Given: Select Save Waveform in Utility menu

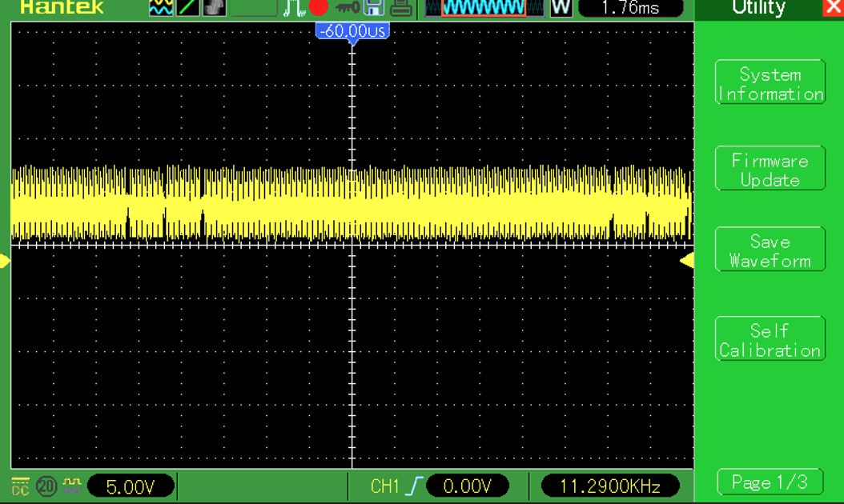Looking at the screenshot, I should [770, 250].
